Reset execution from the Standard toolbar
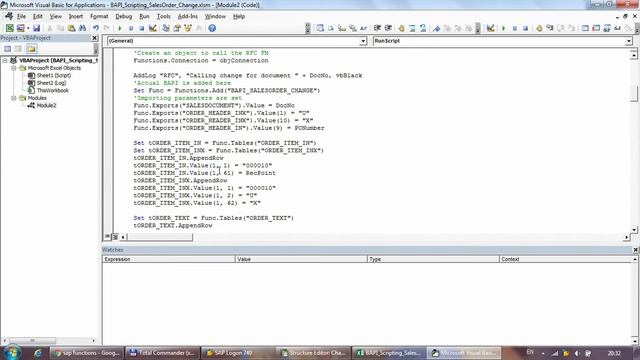This screenshot has width=640, height=360. pos(141,28)
